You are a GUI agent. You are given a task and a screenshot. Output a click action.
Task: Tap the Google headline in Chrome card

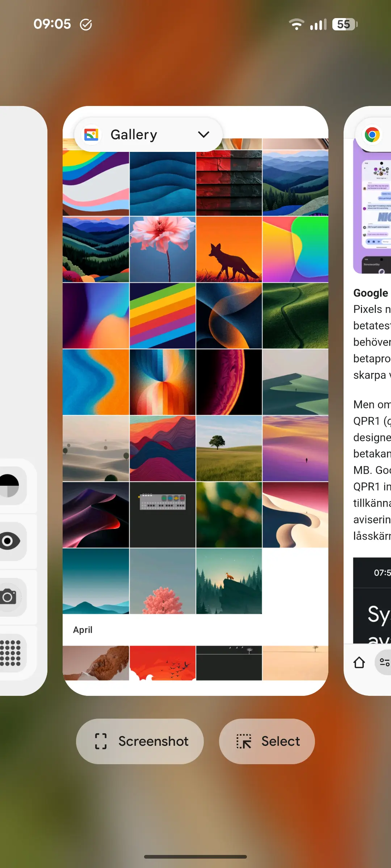pos(371,293)
